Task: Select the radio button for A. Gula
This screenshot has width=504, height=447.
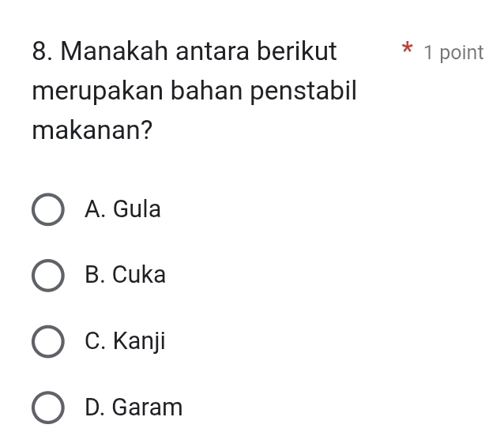Action: tap(48, 210)
